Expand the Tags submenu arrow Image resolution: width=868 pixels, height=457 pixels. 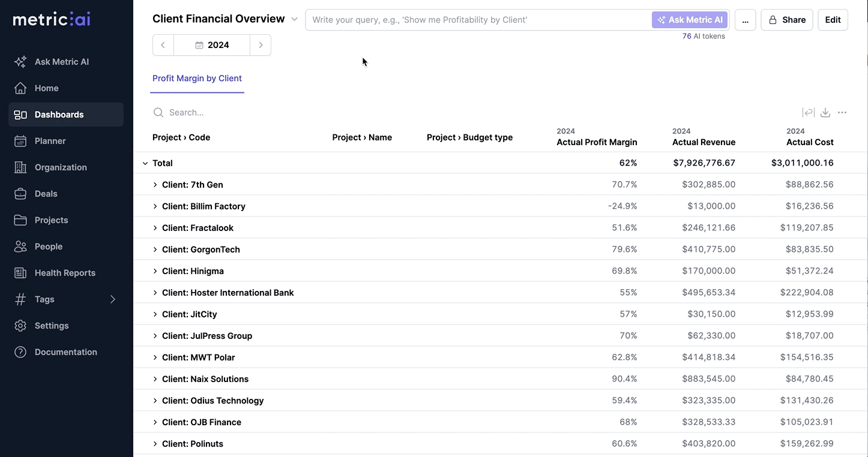[x=112, y=299]
